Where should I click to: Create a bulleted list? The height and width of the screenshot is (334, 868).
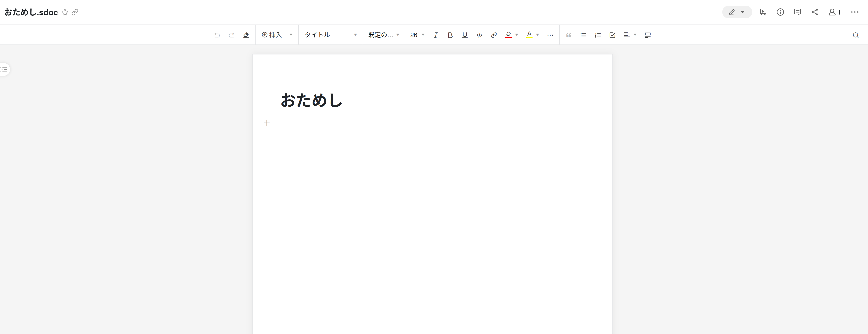(x=583, y=35)
